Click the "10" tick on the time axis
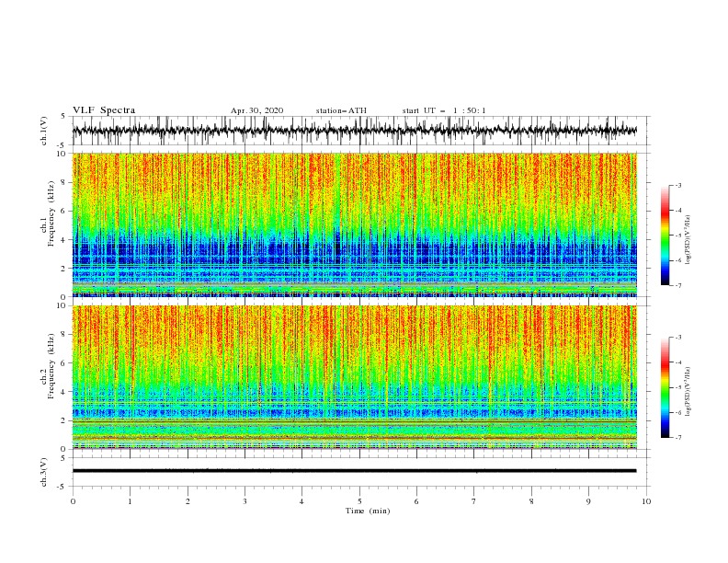This screenshot has width=728, height=563. [646, 501]
